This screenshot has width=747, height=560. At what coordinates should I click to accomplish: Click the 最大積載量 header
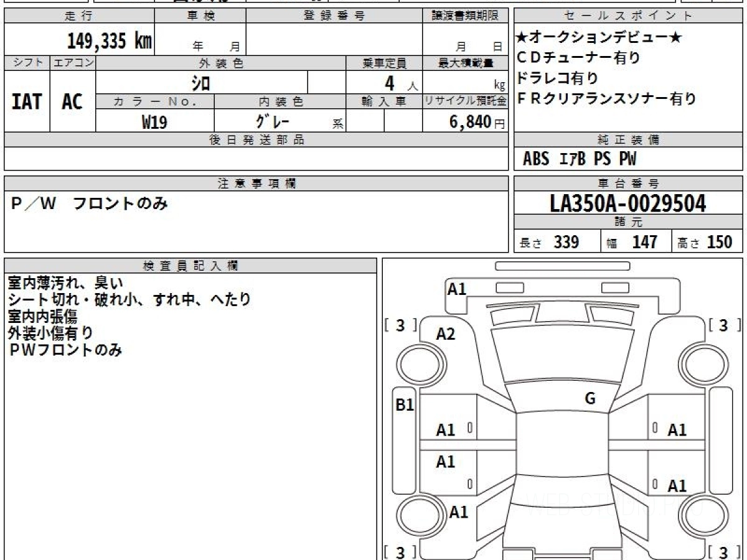point(465,63)
